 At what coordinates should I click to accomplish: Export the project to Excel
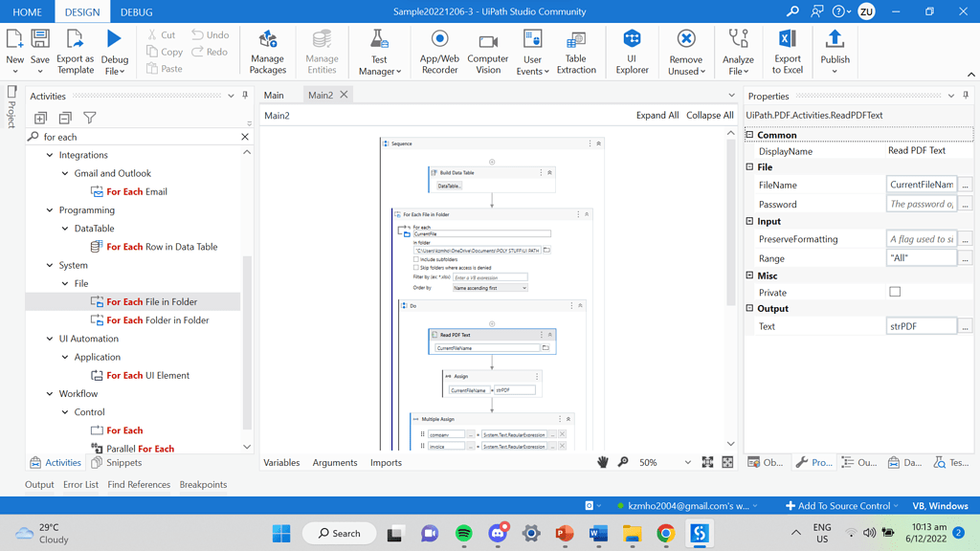[x=787, y=52]
